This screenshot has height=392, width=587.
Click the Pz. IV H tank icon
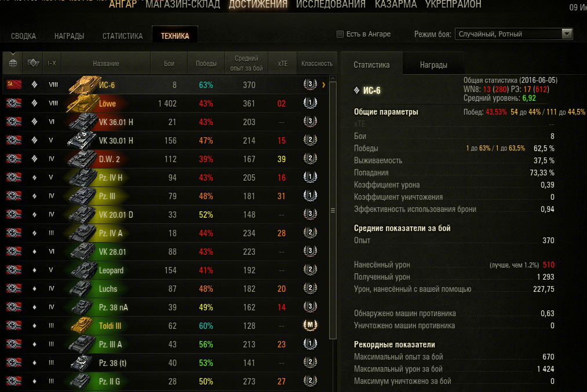(82, 177)
